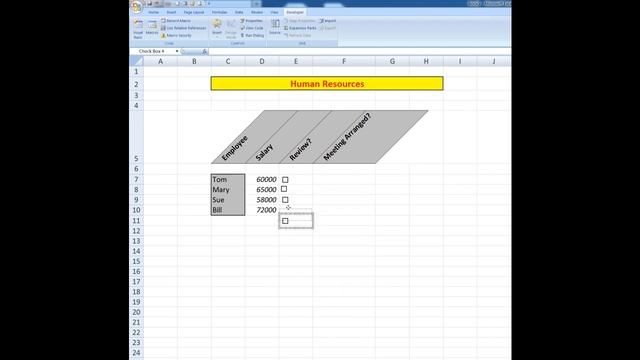Select the cell containing Bill
Image resolution: width=640 pixels, height=360 pixels.
coord(228,210)
